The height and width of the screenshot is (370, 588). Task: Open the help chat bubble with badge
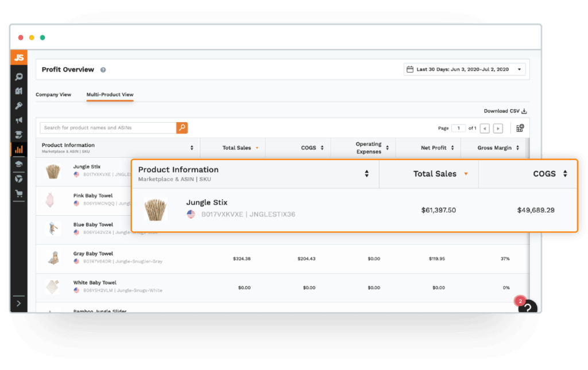click(x=527, y=307)
